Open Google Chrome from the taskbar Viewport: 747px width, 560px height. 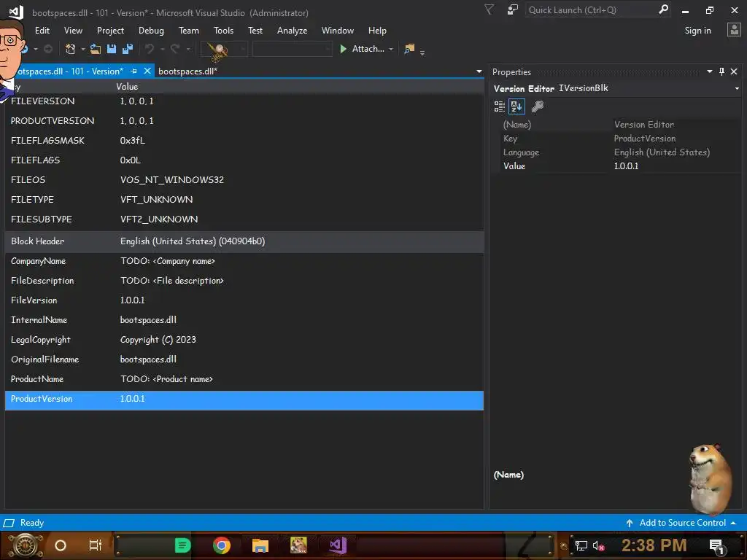coord(222,545)
